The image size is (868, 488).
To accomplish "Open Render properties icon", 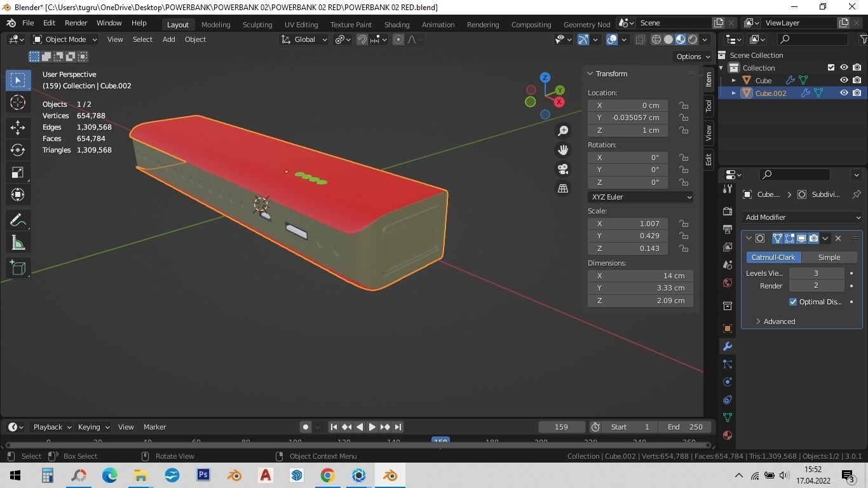I will coord(728,211).
